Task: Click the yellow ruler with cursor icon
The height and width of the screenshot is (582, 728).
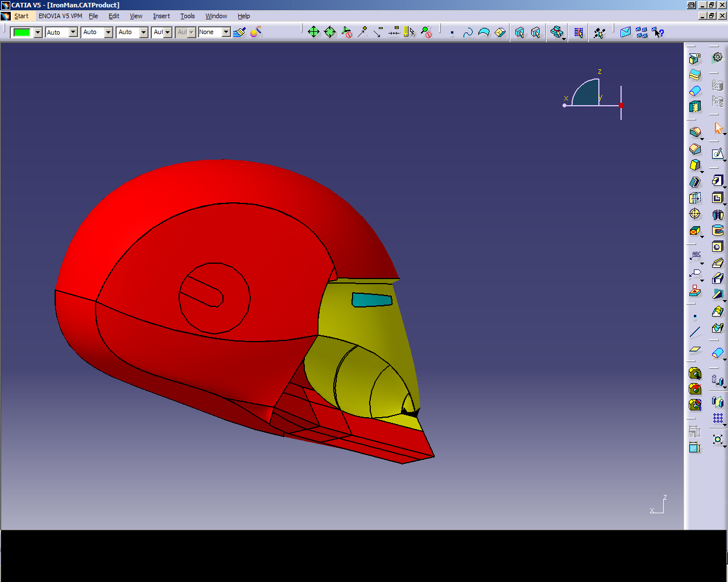Action: 409,32
